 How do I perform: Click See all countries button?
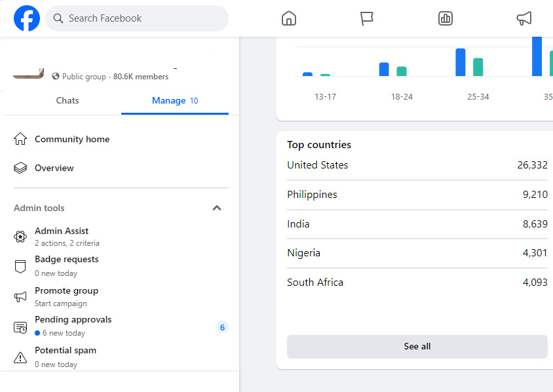[417, 347]
